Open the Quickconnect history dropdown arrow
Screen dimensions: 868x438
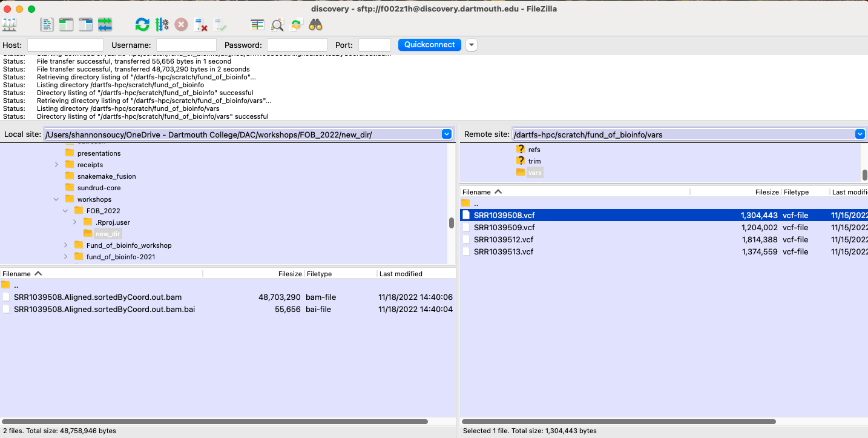tap(472, 45)
